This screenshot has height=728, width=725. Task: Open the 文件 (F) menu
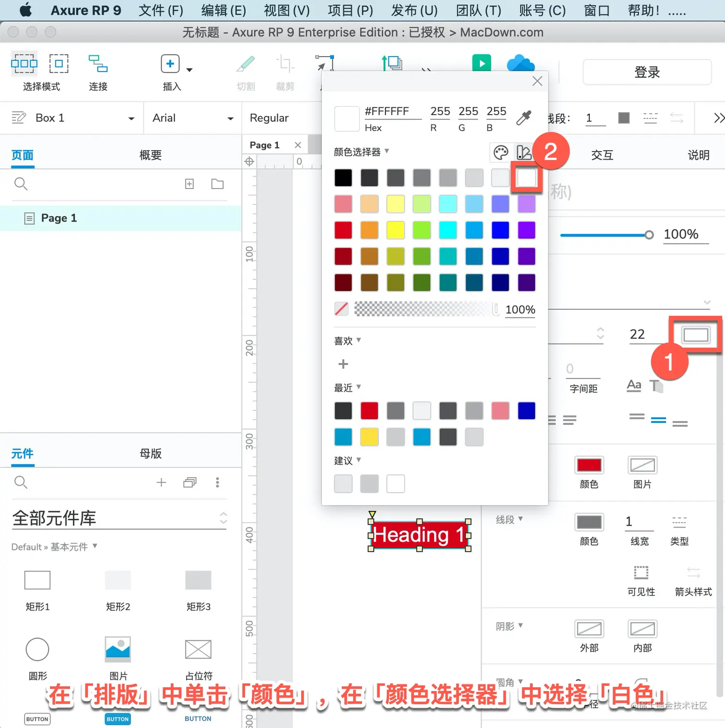[161, 10]
